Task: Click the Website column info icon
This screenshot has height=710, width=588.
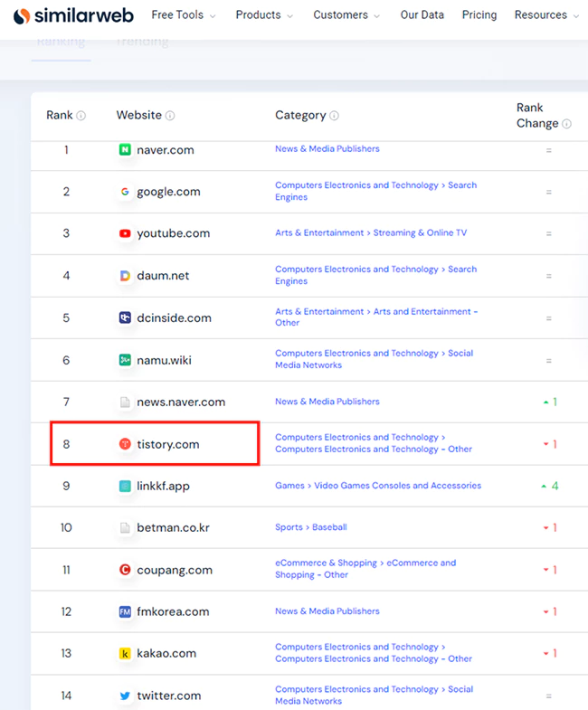Action: (x=170, y=116)
